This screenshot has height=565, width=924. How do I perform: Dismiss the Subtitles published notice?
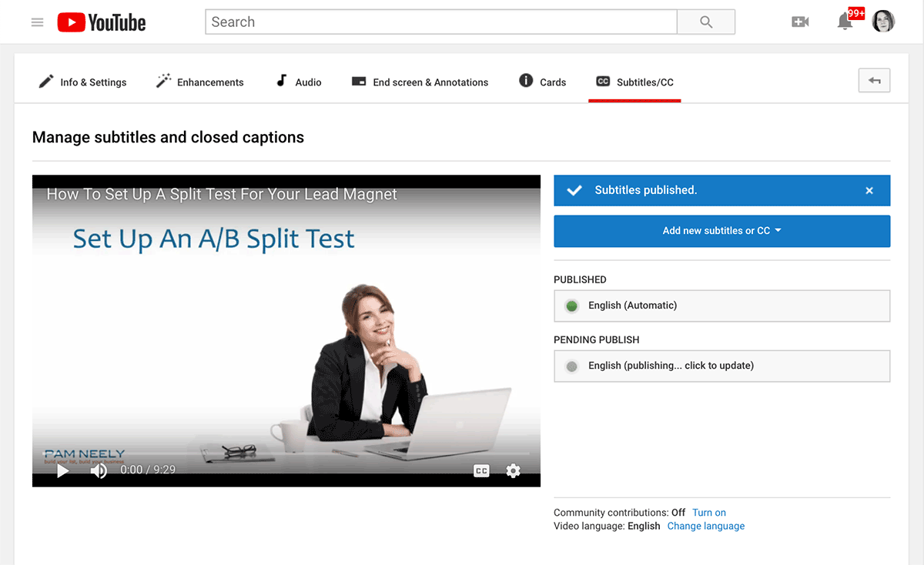869,191
